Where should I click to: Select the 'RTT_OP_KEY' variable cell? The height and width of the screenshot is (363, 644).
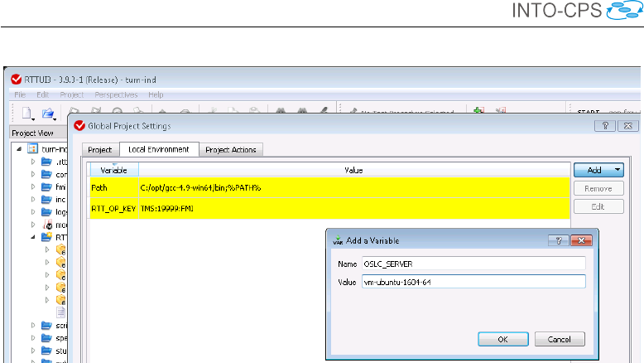click(x=113, y=208)
